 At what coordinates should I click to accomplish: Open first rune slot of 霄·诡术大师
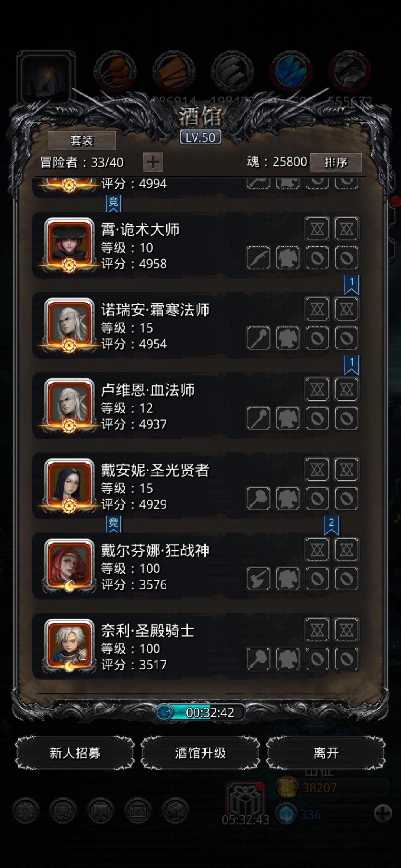tap(317, 229)
